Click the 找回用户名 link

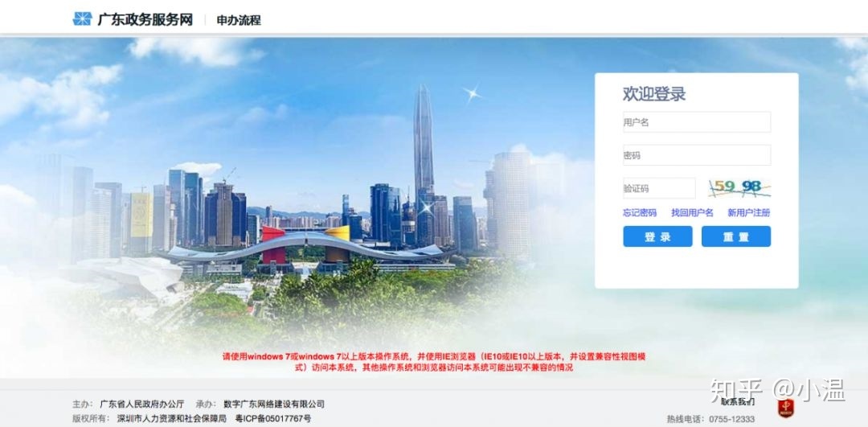tap(692, 212)
